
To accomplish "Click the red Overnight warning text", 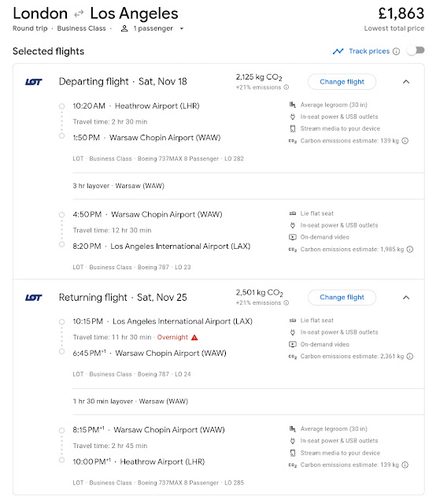I will coord(172,337).
